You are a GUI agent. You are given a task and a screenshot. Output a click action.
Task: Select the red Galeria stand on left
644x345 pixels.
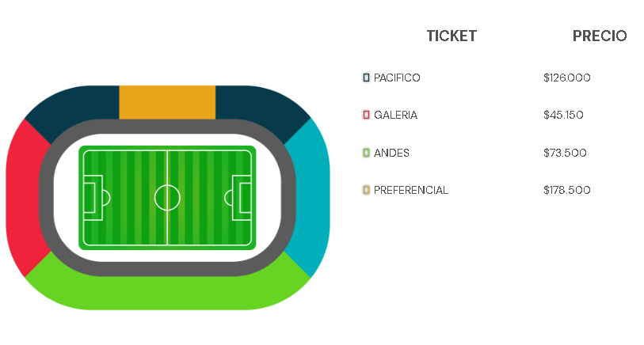tap(23, 197)
